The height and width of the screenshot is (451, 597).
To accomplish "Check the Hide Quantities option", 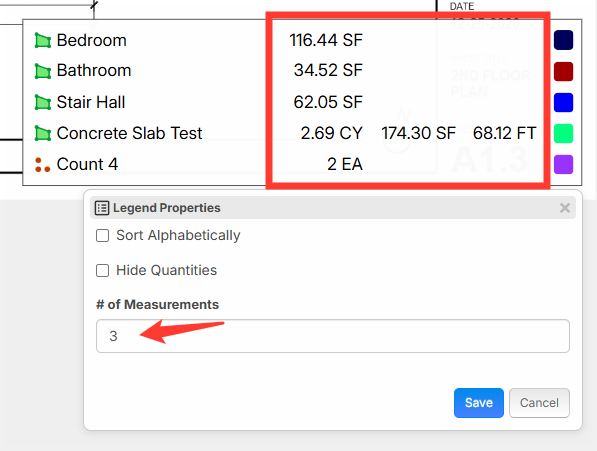I will click(x=102, y=271).
